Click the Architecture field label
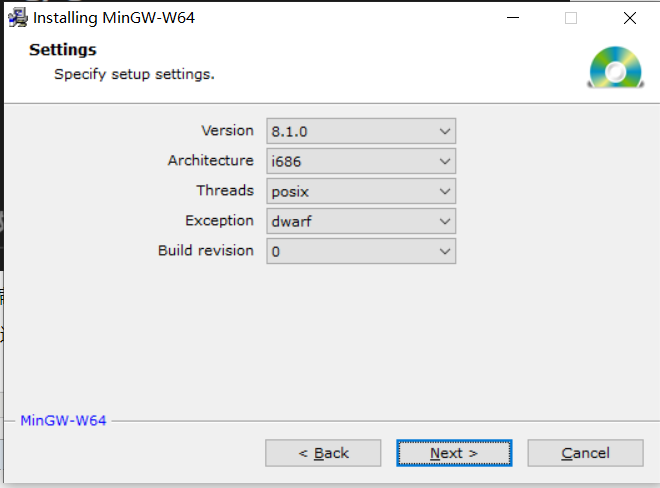The image size is (660, 488). 210,160
